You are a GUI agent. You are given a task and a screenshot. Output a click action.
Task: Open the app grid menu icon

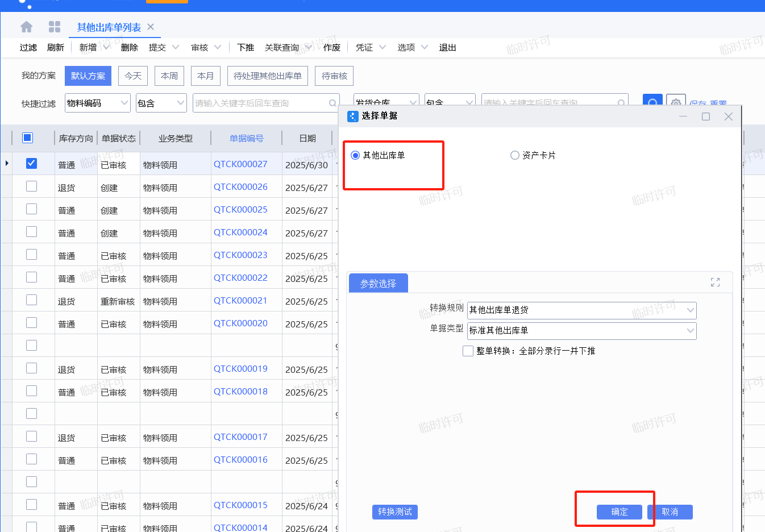[x=55, y=27]
